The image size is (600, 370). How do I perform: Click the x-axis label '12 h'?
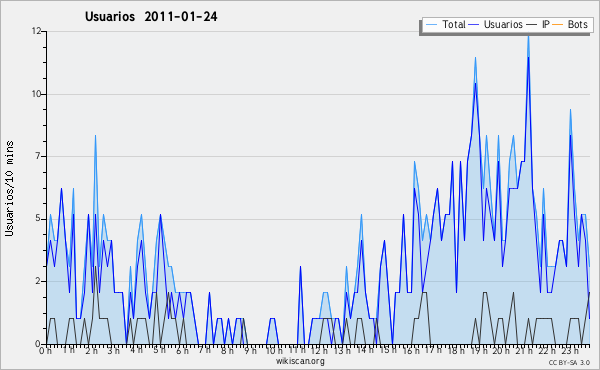pos(319,350)
